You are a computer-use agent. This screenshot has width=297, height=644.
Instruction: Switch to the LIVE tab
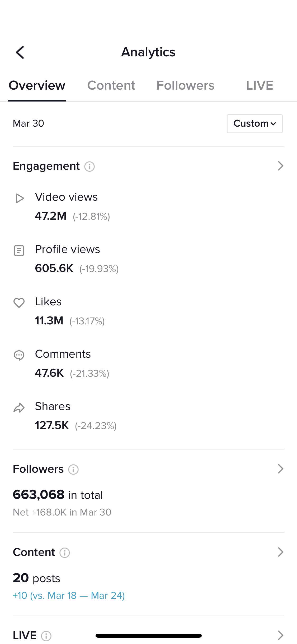pos(260,85)
